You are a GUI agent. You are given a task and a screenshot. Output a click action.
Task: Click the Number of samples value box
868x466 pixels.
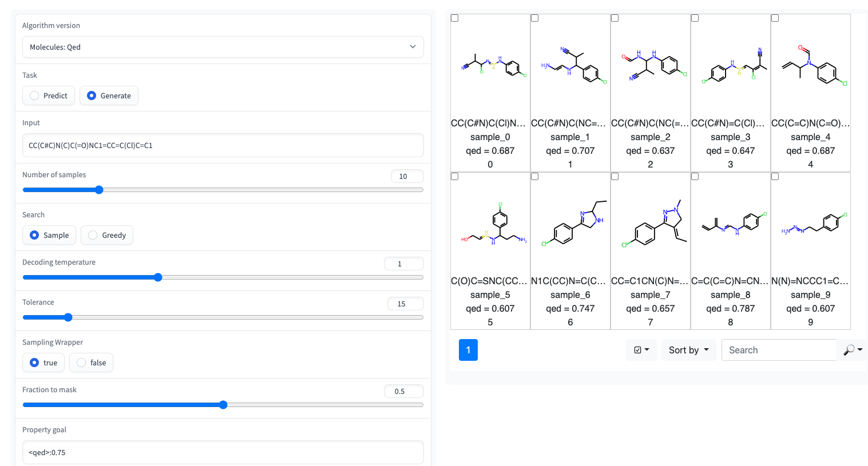407,176
